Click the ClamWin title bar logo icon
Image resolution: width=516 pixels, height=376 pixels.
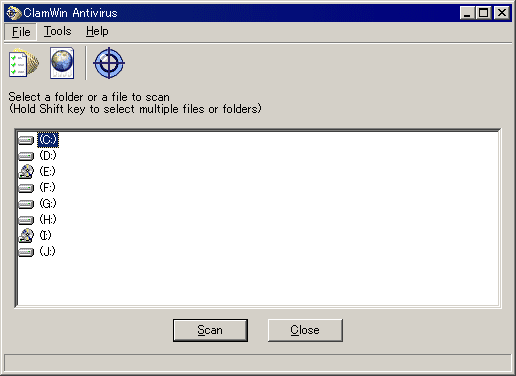(14, 13)
